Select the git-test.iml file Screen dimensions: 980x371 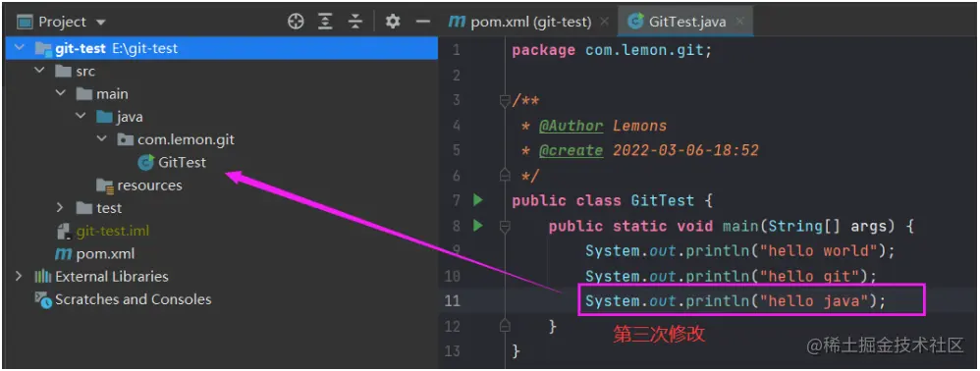[113, 231]
